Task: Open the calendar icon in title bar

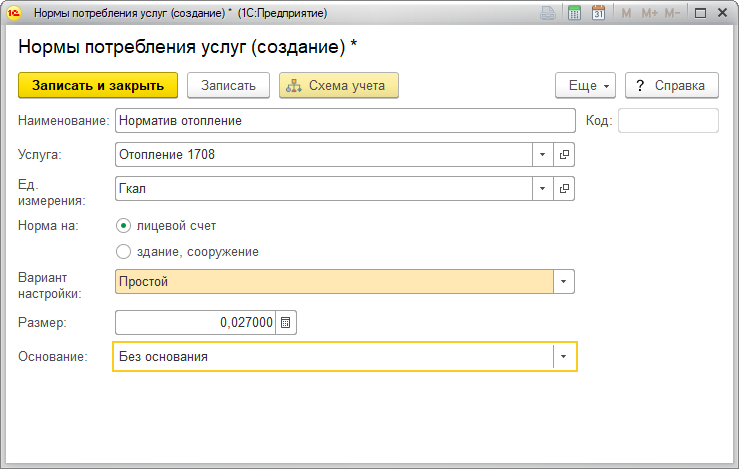Action: click(x=599, y=14)
